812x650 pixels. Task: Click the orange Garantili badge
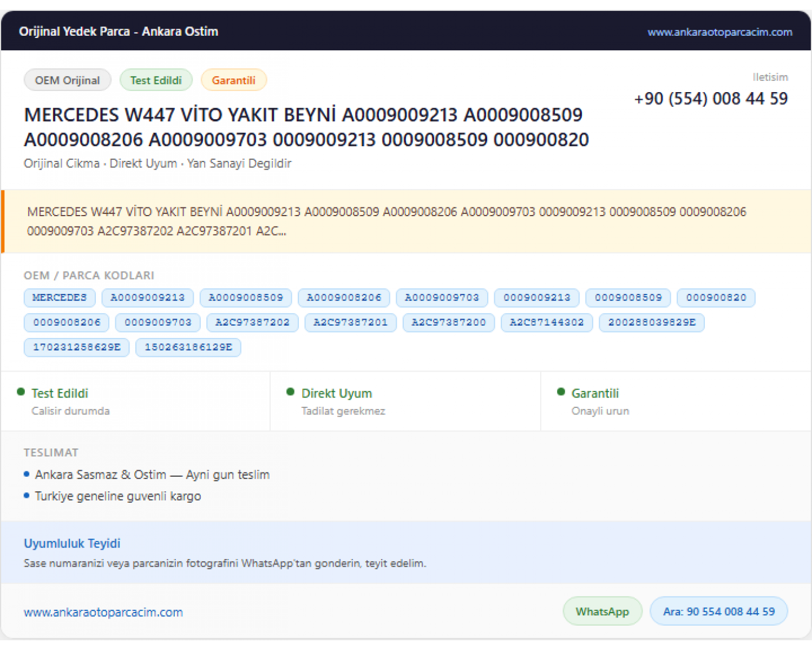(234, 80)
